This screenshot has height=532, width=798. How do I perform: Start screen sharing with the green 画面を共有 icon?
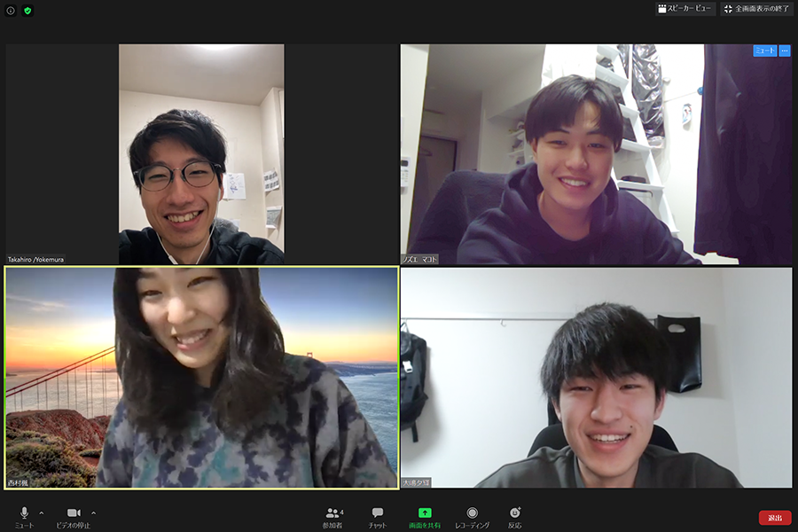click(x=424, y=517)
